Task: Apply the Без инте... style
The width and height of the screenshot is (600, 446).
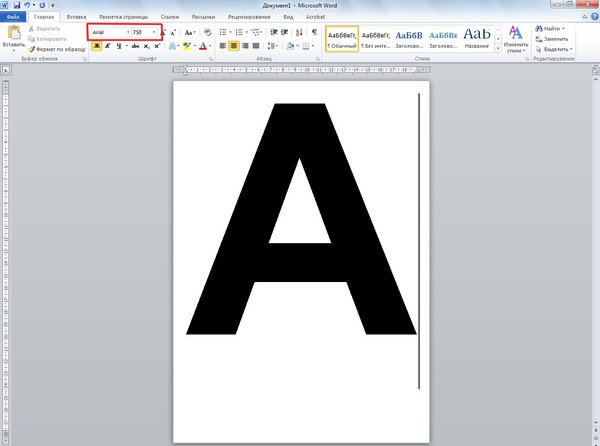Action: 375,39
